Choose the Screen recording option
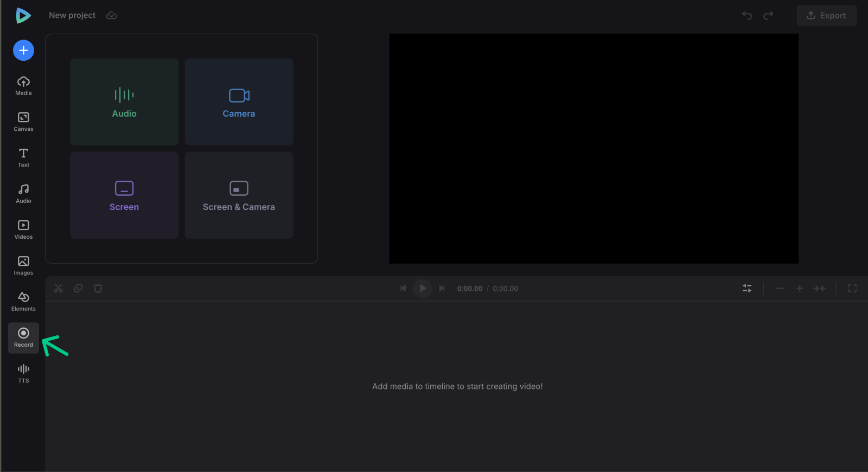 [124, 195]
